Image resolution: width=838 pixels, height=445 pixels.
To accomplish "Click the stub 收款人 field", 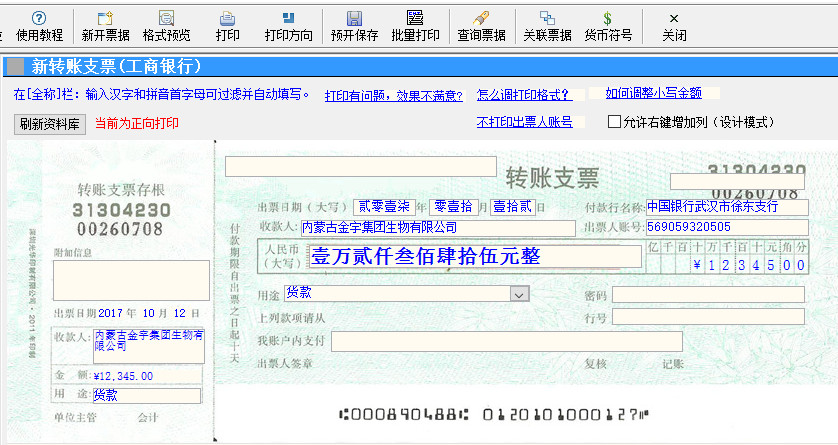I will pyautogui.click(x=149, y=346).
